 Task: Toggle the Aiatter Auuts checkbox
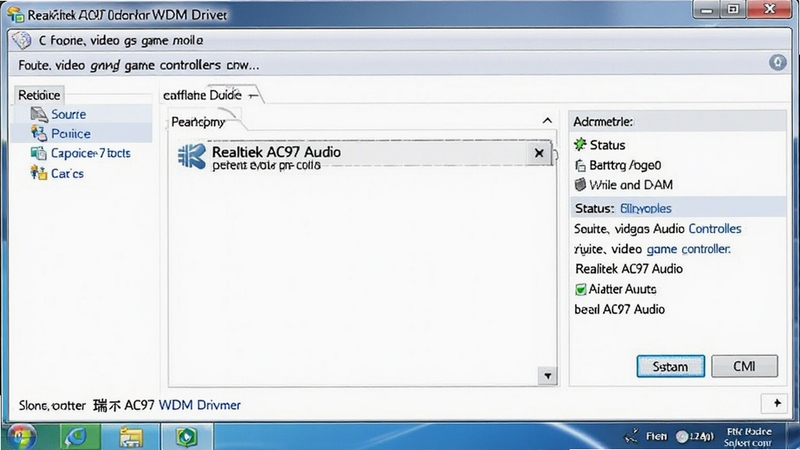[x=580, y=289]
